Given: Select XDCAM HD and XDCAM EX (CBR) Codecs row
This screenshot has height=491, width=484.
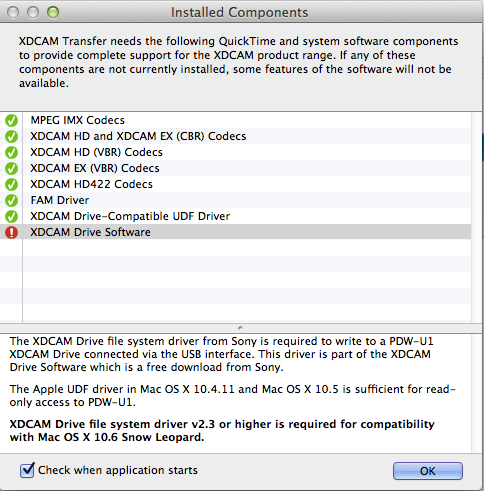Looking at the screenshot, I should pyautogui.click(x=235, y=136).
